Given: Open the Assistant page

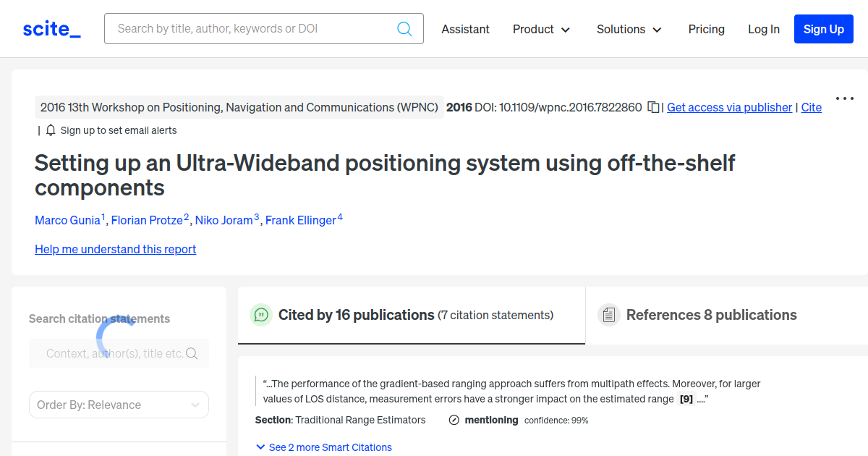Looking at the screenshot, I should click(465, 30).
